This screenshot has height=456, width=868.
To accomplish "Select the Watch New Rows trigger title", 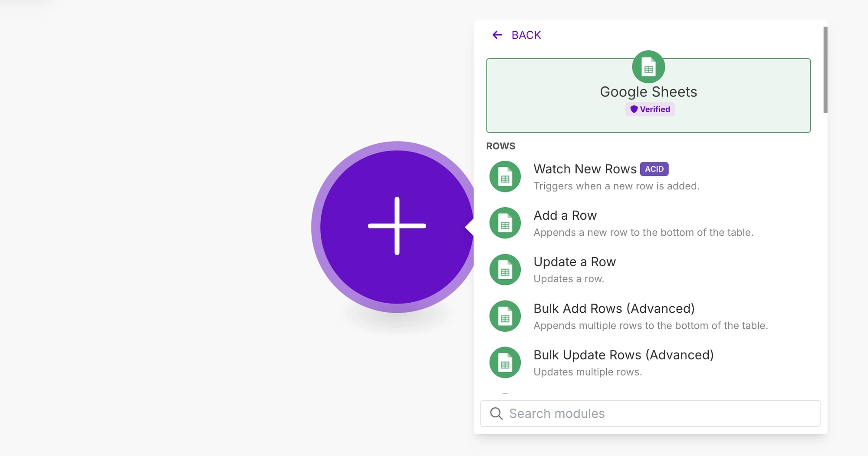I will (585, 169).
